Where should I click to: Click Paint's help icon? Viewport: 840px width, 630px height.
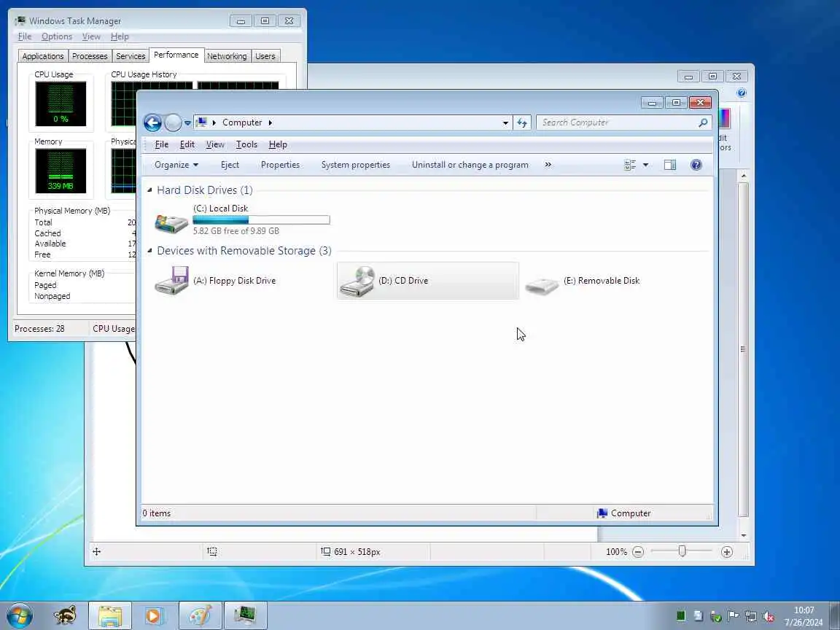(742, 93)
